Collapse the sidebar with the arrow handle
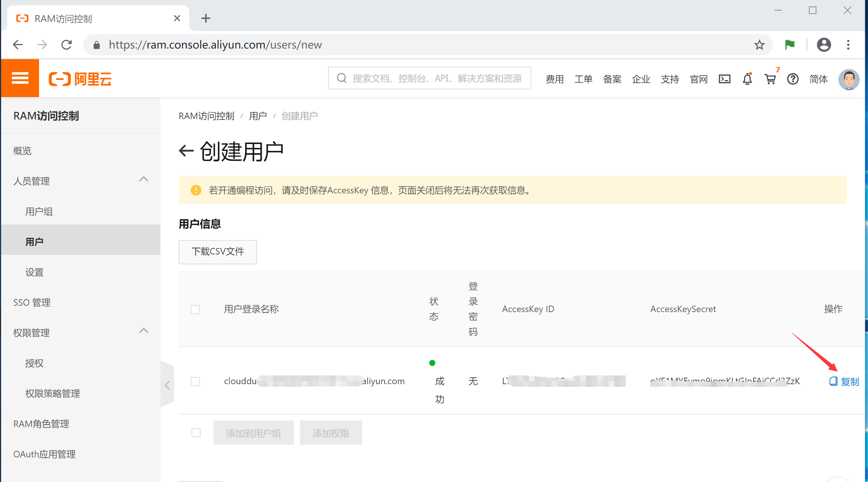This screenshot has width=868, height=482. point(167,385)
